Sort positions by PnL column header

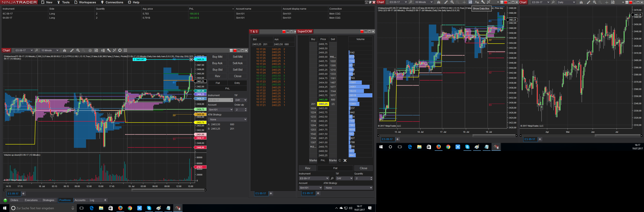[211, 9]
